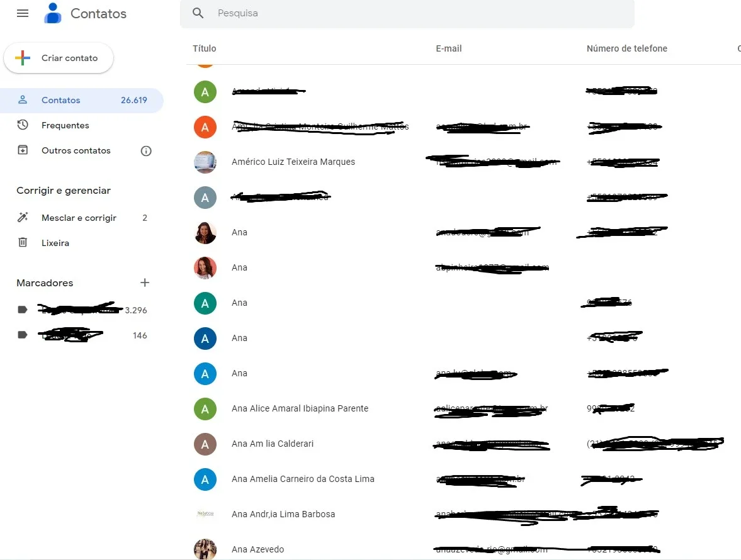Viewport: 741px width, 560px height.
Task: Click the magic wand icon for Mesclar e corrigir
Action: point(22,217)
